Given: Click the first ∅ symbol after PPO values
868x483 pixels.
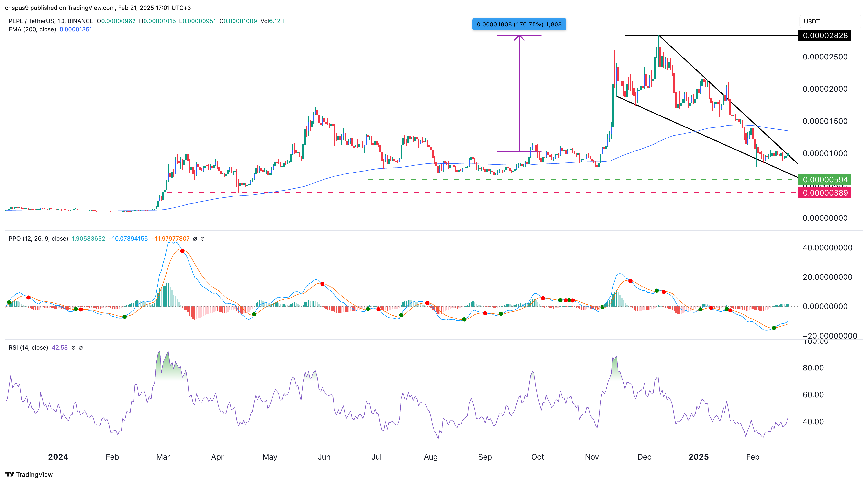Looking at the screenshot, I should (195, 239).
